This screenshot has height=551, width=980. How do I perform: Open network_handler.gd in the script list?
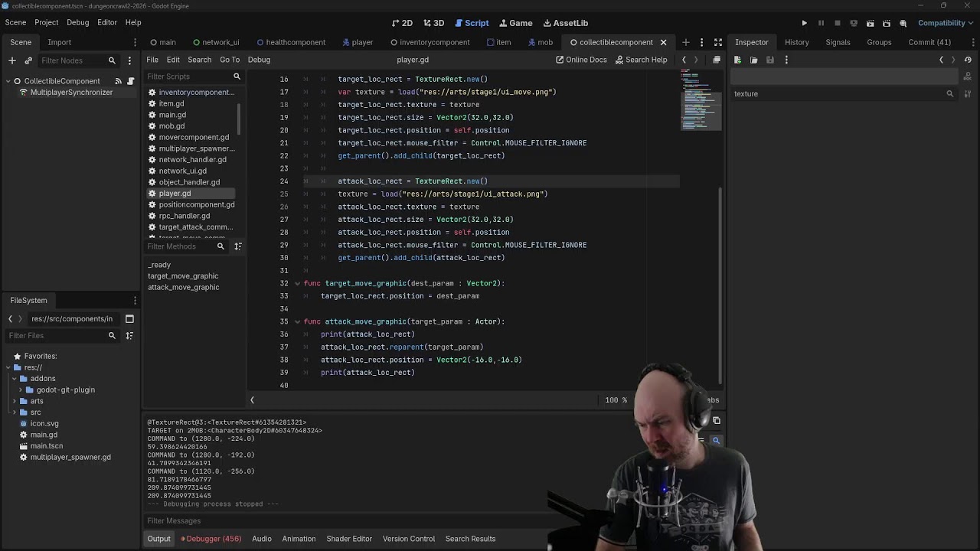pyautogui.click(x=192, y=160)
